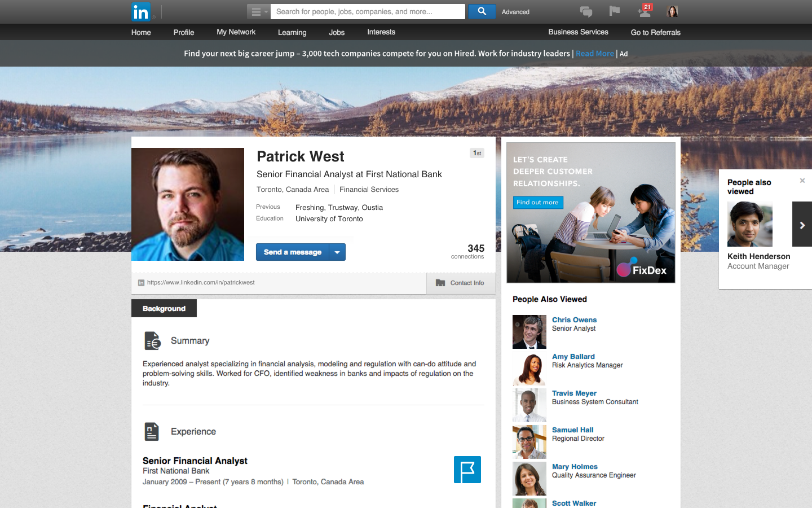Open the messages speech bubble icon
This screenshot has width=812, height=508.
tap(586, 11)
